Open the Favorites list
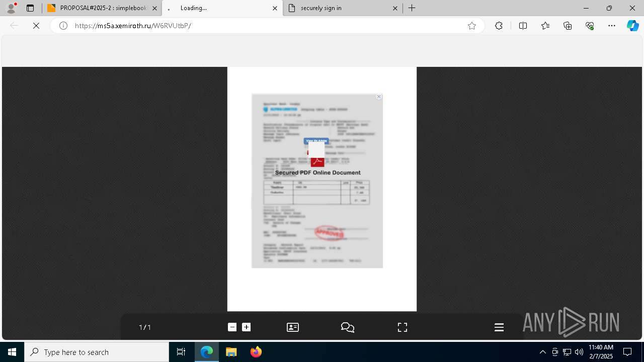644x362 pixels. point(545,26)
